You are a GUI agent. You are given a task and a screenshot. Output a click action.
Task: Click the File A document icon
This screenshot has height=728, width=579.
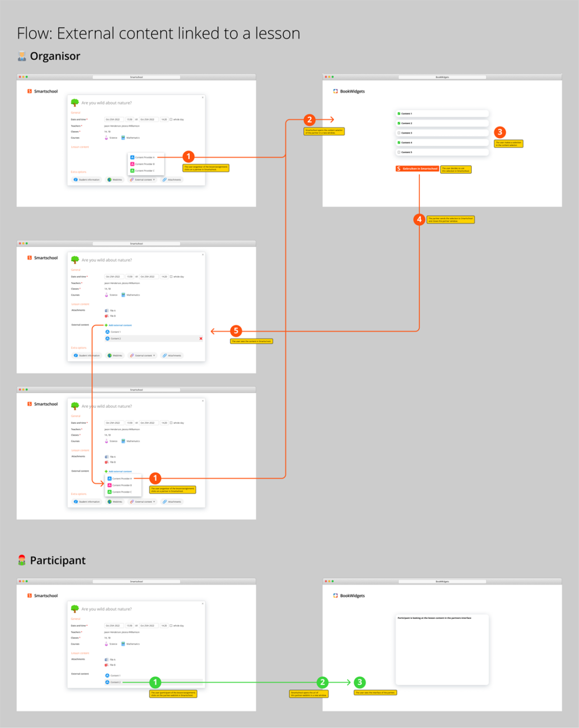(106, 311)
